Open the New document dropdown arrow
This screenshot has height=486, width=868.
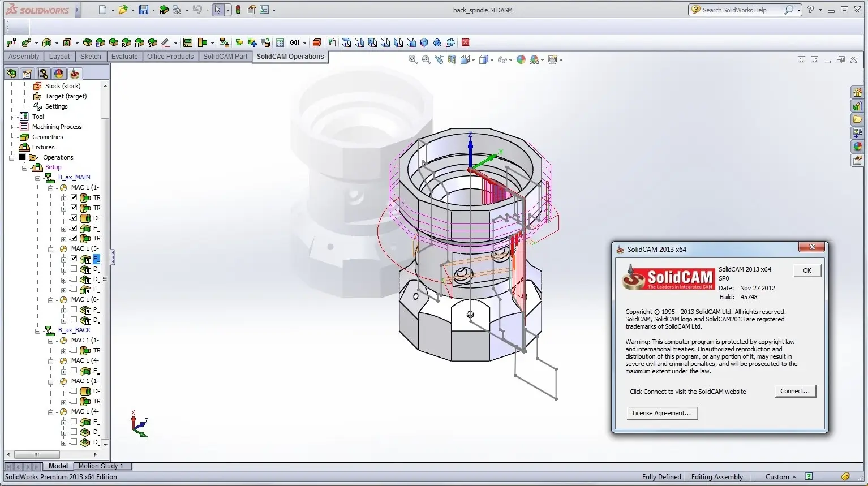[x=113, y=10]
